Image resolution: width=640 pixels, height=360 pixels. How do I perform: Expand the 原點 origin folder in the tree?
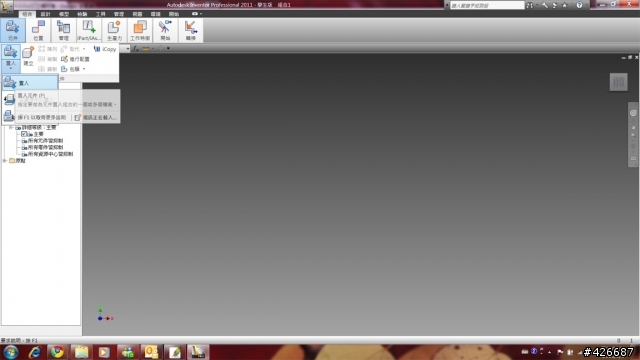pos(5,160)
